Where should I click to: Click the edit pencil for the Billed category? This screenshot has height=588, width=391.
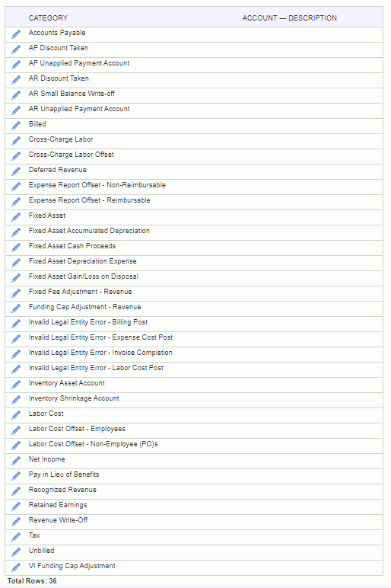[x=16, y=126]
